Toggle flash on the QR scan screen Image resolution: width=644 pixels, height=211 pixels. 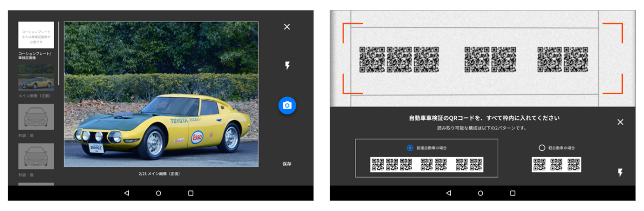coord(620,172)
